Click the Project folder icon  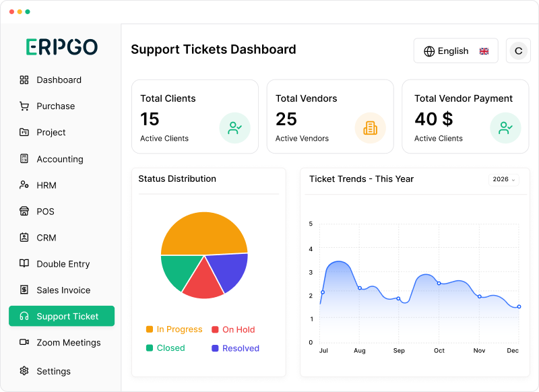coord(24,132)
